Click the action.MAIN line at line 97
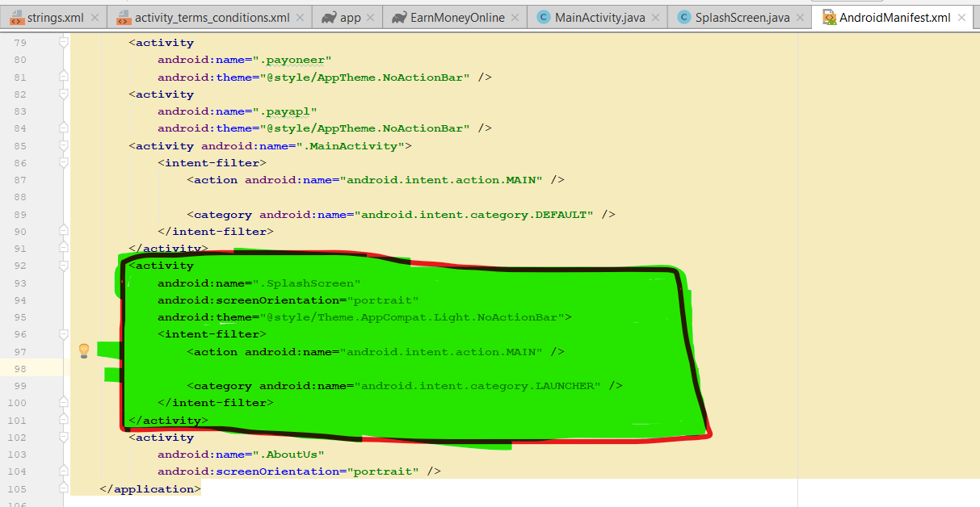This screenshot has height=507, width=980. pos(376,352)
